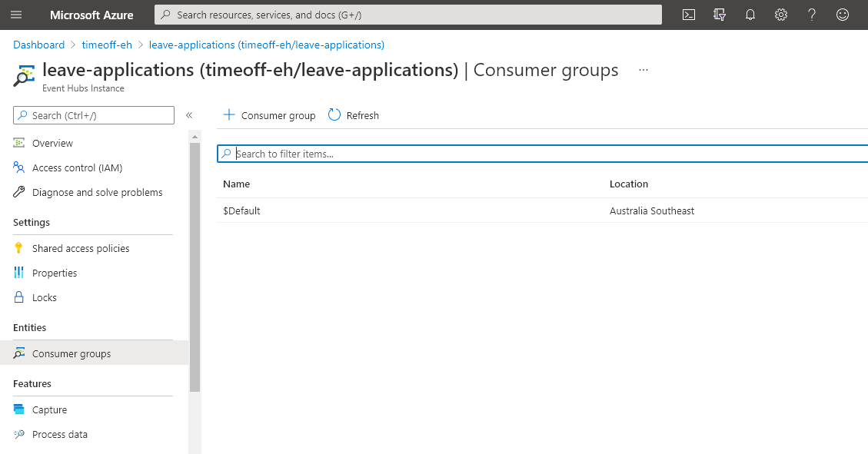
Task: Click the Capture icon in Features
Action: (x=18, y=409)
